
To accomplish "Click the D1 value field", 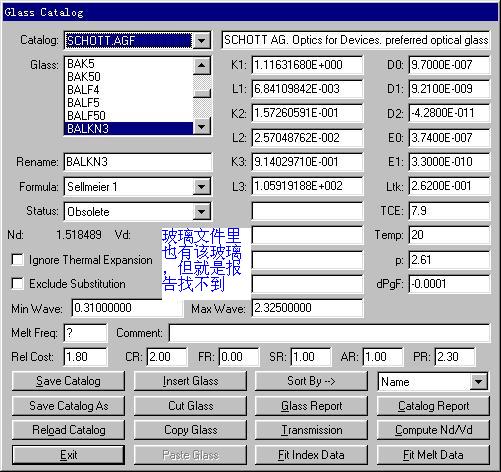I will coord(450,89).
